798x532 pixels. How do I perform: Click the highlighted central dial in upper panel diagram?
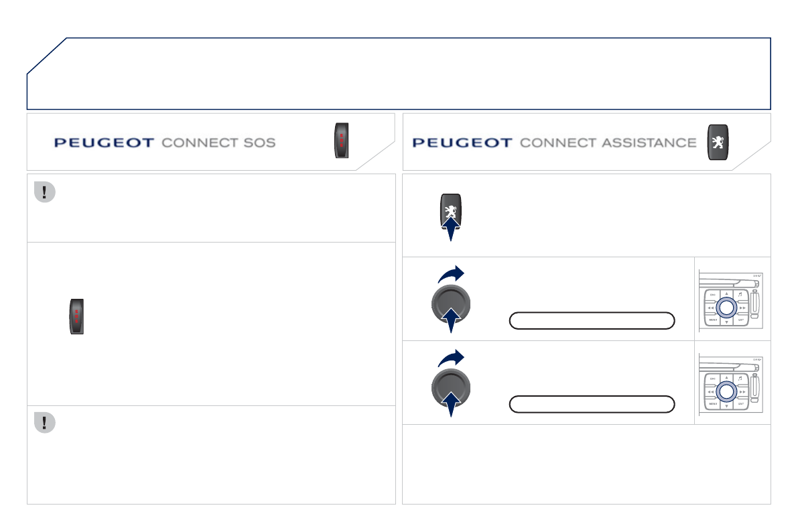pos(727,308)
